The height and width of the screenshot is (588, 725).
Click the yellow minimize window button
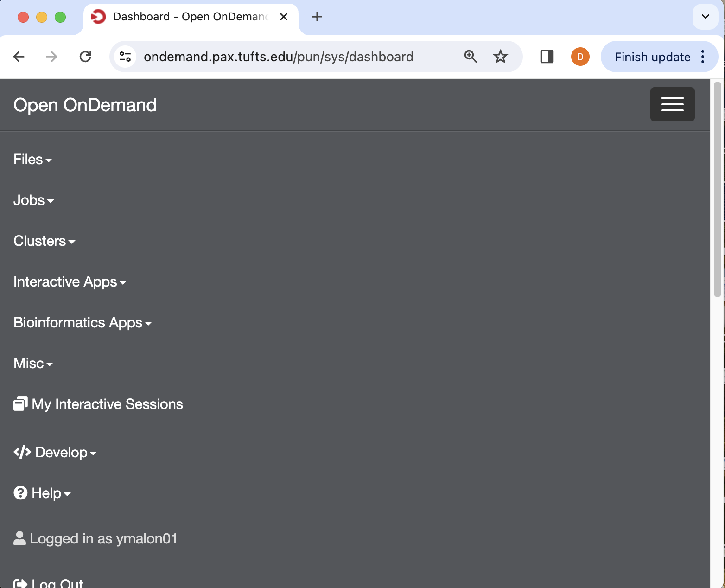[42, 17]
